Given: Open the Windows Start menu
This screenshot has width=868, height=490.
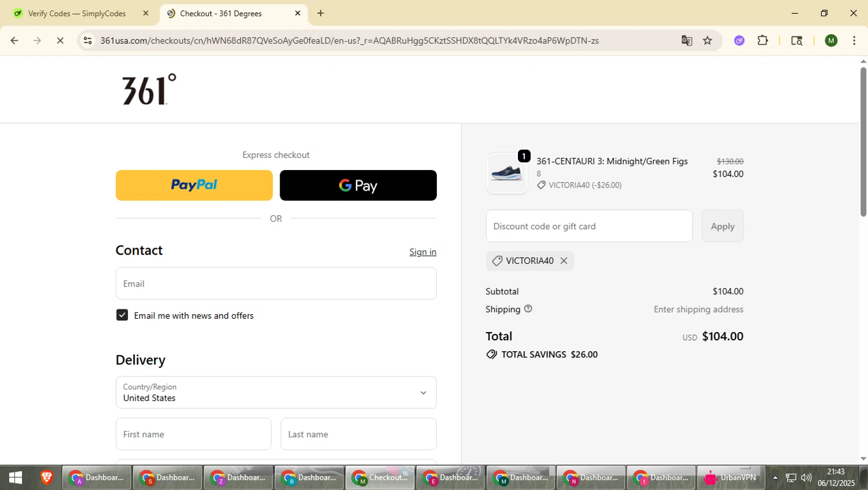Looking at the screenshot, I should tap(16, 478).
